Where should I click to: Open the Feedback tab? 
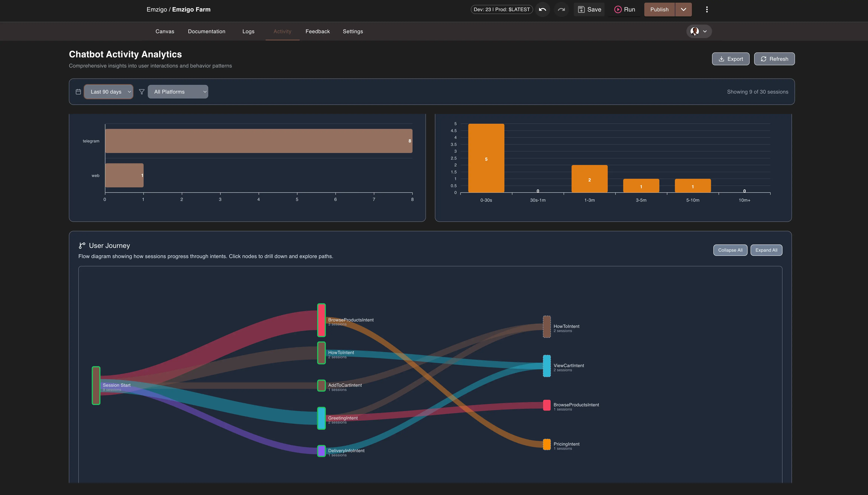[317, 31]
